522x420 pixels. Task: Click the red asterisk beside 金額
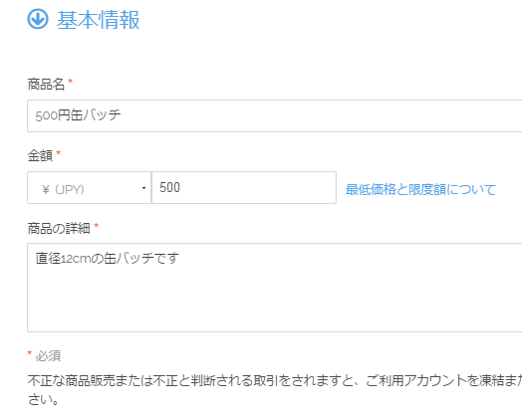coord(58,153)
